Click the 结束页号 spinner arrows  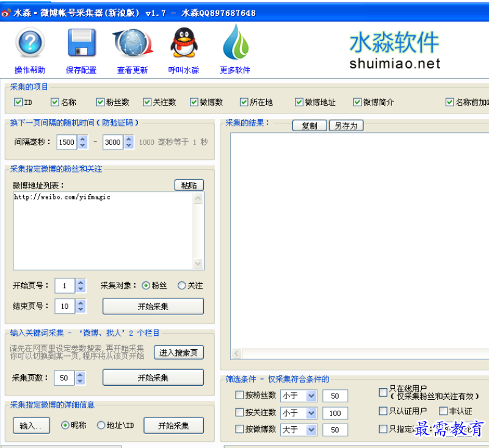[81, 306]
